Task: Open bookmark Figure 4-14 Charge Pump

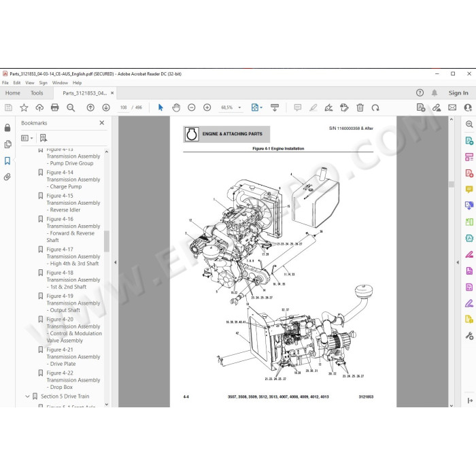Action: point(73,180)
